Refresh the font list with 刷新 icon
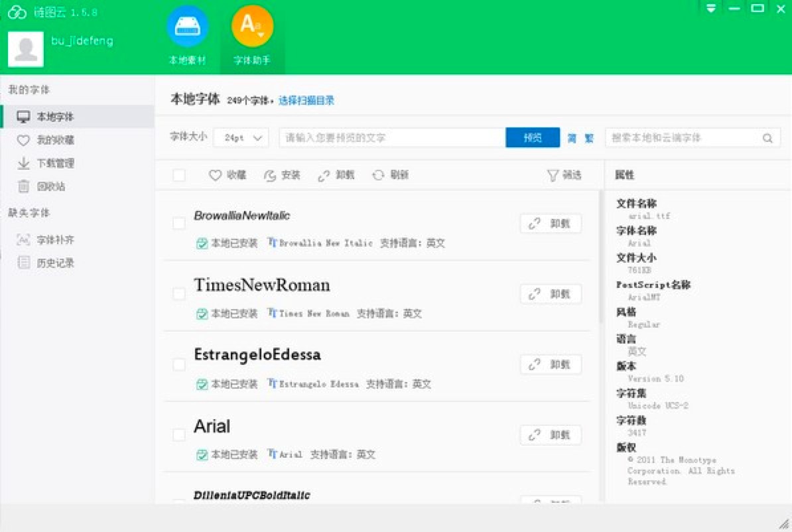Viewport: 792px width, 532px height. click(391, 174)
